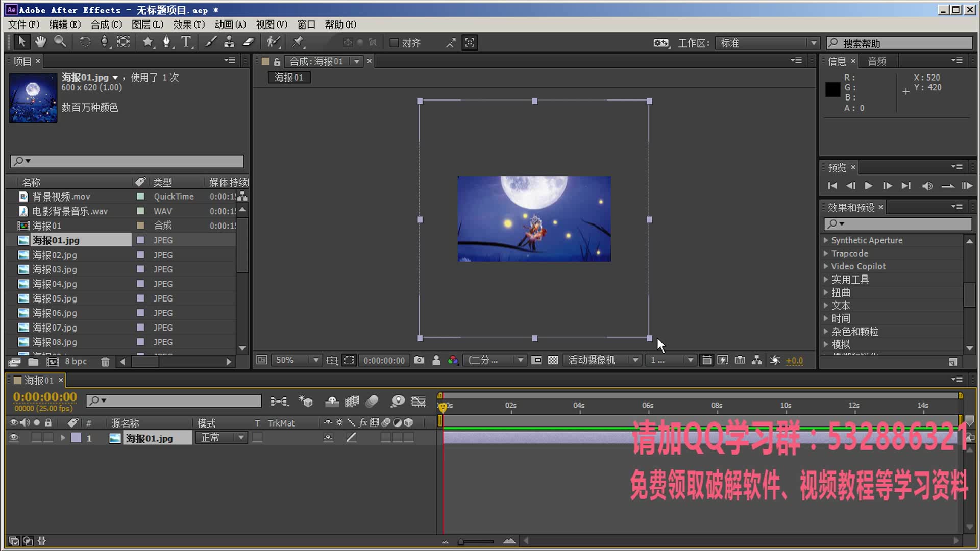The height and width of the screenshot is (551, 980).
Task: Open the 50% magnification dropdown
Action: [x=297, y=360]
